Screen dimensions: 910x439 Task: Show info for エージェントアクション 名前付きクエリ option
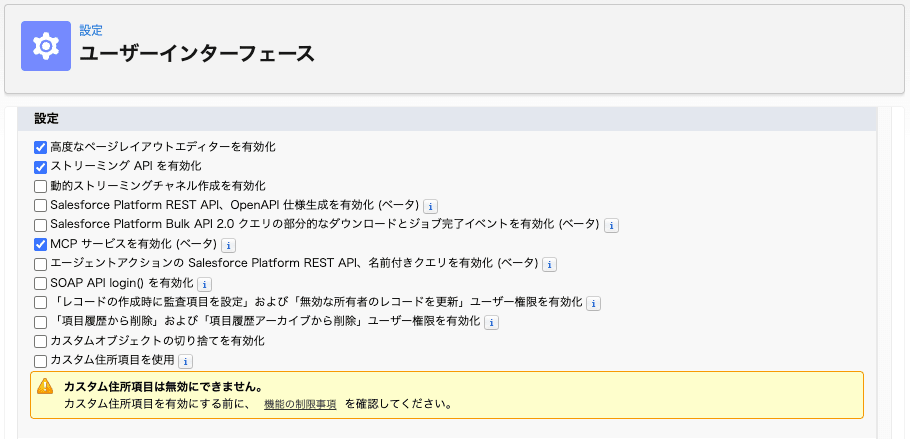(x=549, y=265)
